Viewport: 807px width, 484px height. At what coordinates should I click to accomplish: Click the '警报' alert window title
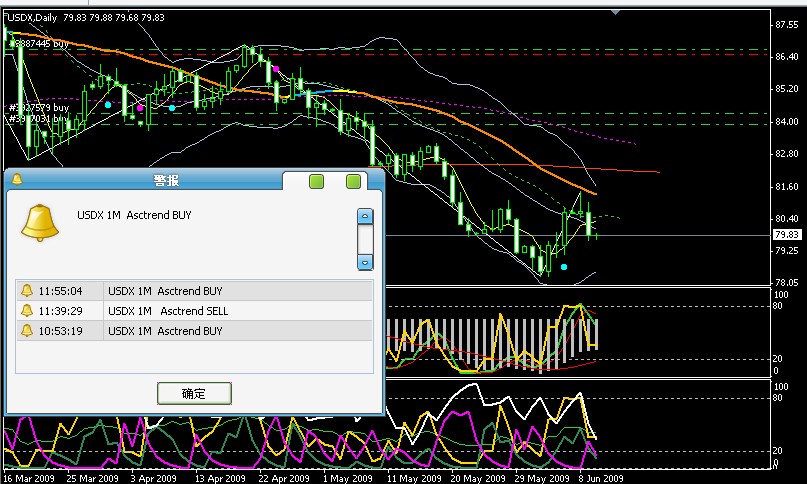point(166,180)
